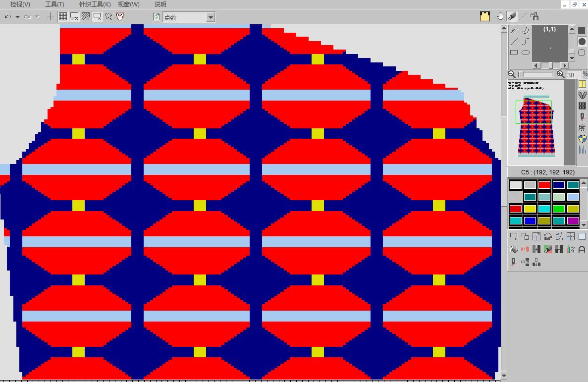Click the letter A text tool
This screenshot has height=382, width=588.
click(582, 249)
